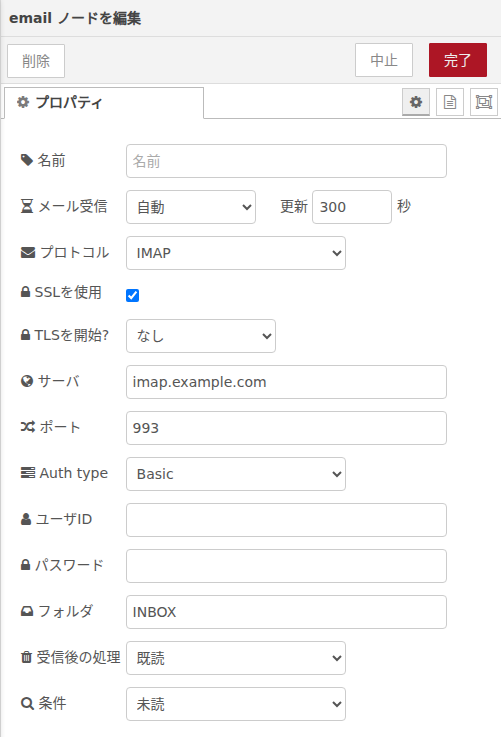Open node properties gear icon button
This screenshot has width=501, height=737.
416,102
